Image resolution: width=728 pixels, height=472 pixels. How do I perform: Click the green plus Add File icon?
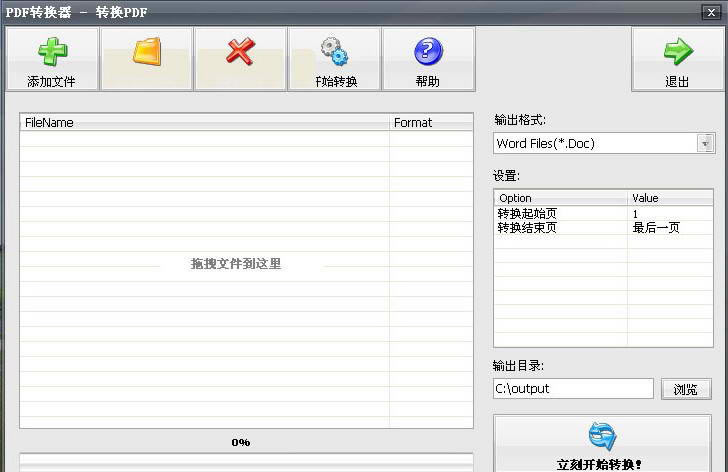pyautogui.click(x=52, y=52)
